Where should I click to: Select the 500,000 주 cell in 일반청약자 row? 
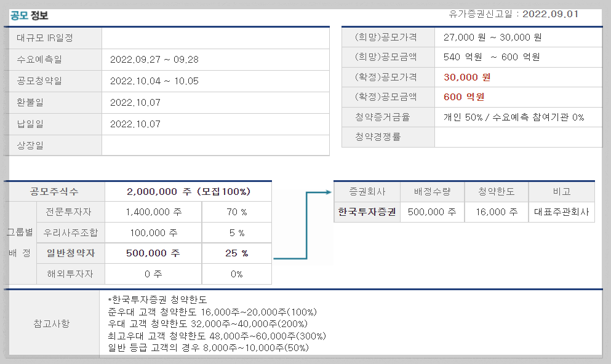[x=153, y=253]
